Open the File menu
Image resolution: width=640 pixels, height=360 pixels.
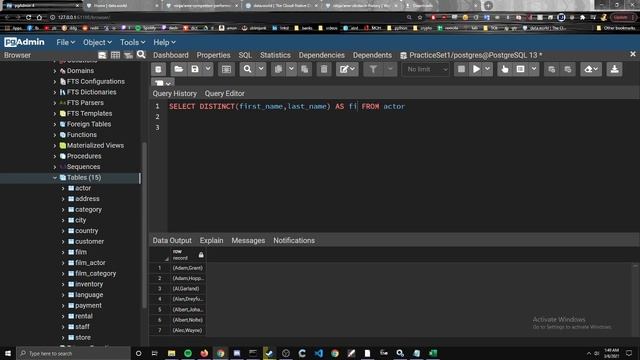[x=65, y=42]
